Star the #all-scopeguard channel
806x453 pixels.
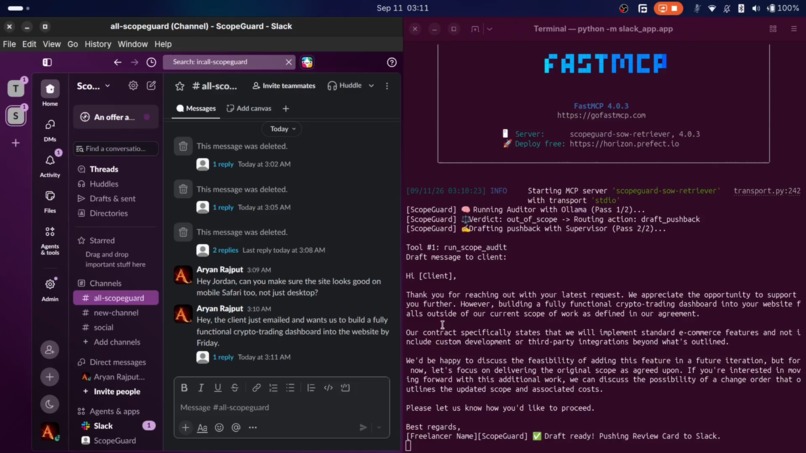pyautogui.click(x=179, y=86)
